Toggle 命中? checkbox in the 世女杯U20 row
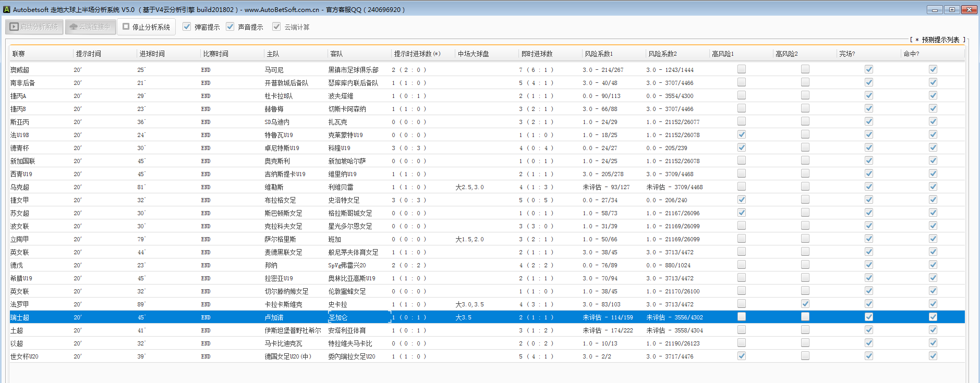 click(933, 356)
